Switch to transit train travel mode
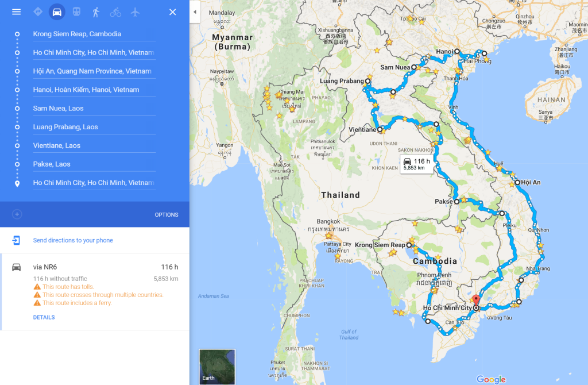Screen dimensions: 588x385 pyautogui.click(x=76, y=12)
